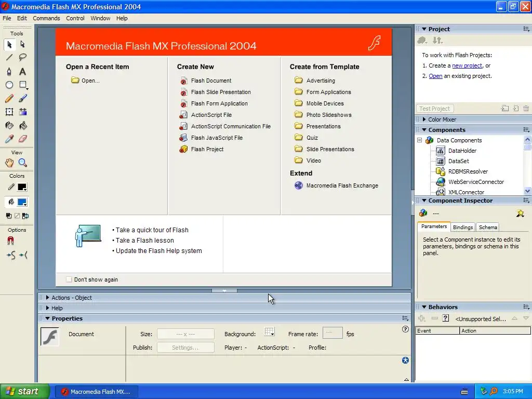Toggle the Snap to Objects magnet

[x=10, y=241]
